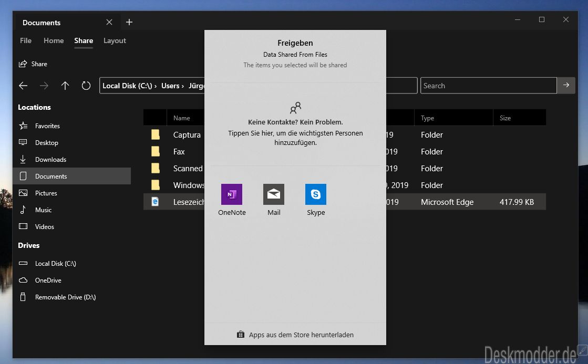Share via the Skype app

tap(316, 200)
